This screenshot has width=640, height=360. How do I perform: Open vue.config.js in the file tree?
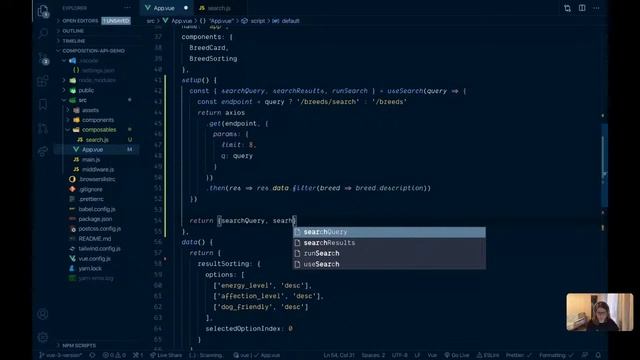click(94, 258)
